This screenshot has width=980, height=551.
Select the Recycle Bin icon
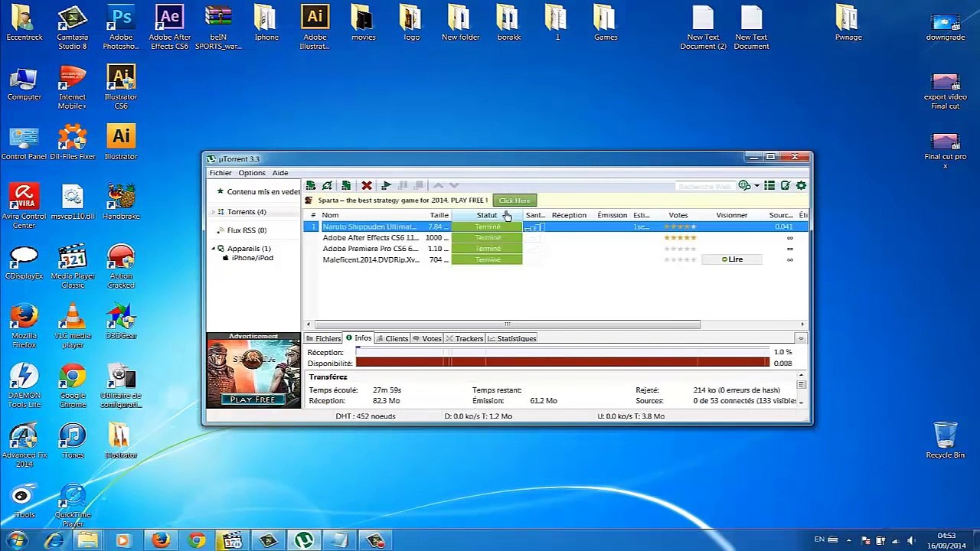click(x=946, y=440)
